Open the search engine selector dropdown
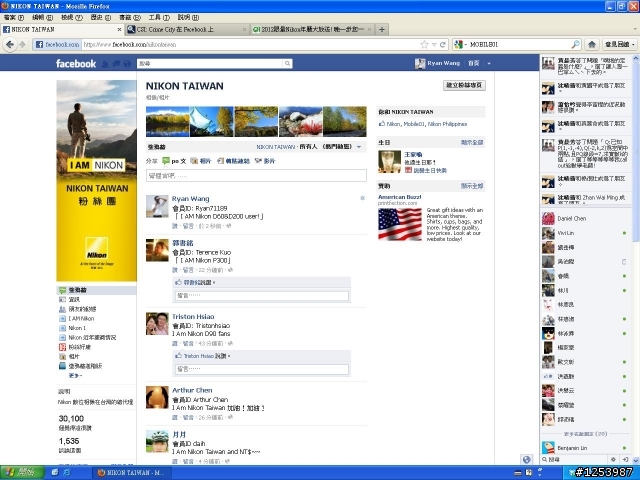This screenshot has height=480, width=640. (460, 44)
